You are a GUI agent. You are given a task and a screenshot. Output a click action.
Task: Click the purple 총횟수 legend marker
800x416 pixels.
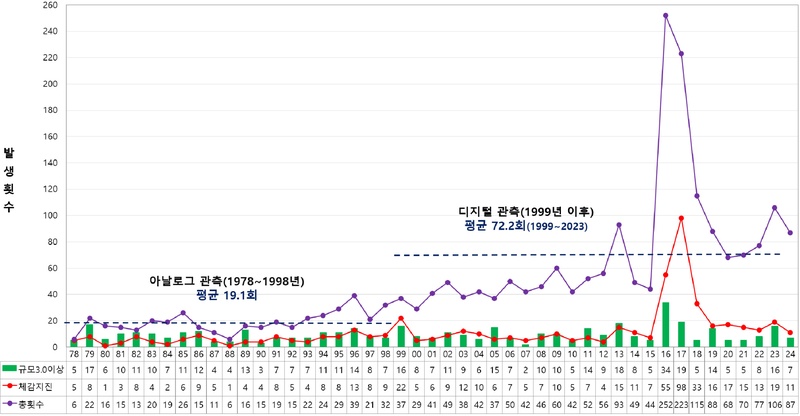[x=10, y=405]
